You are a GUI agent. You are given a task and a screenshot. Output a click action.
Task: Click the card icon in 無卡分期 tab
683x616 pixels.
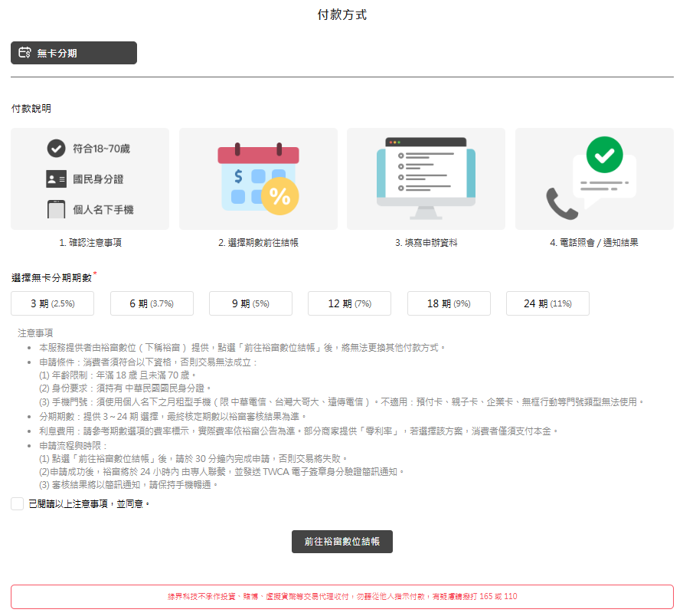pyautogui.click(x=25, y=53)
